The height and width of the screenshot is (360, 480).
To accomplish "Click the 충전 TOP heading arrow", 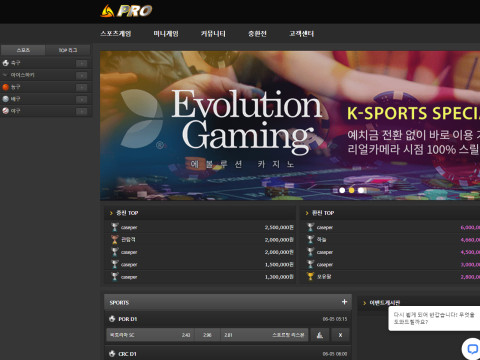I will [111, 213].
